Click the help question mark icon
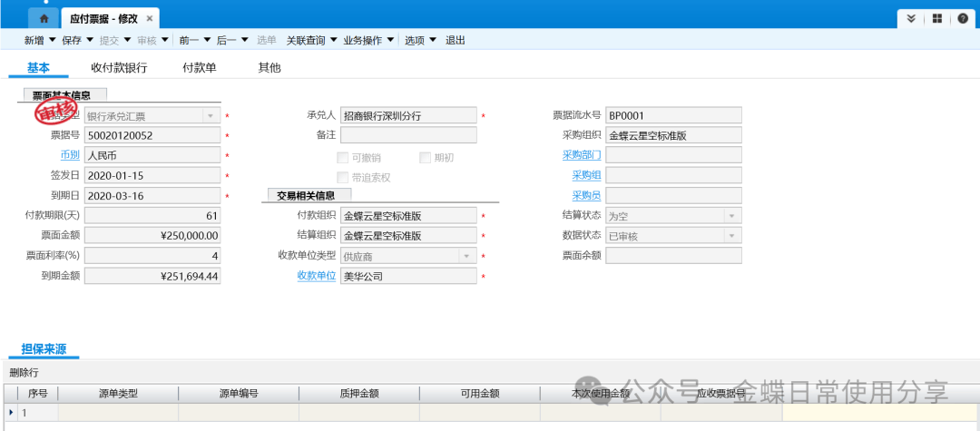This screenshot has height=431, width=980. (962, 19)
